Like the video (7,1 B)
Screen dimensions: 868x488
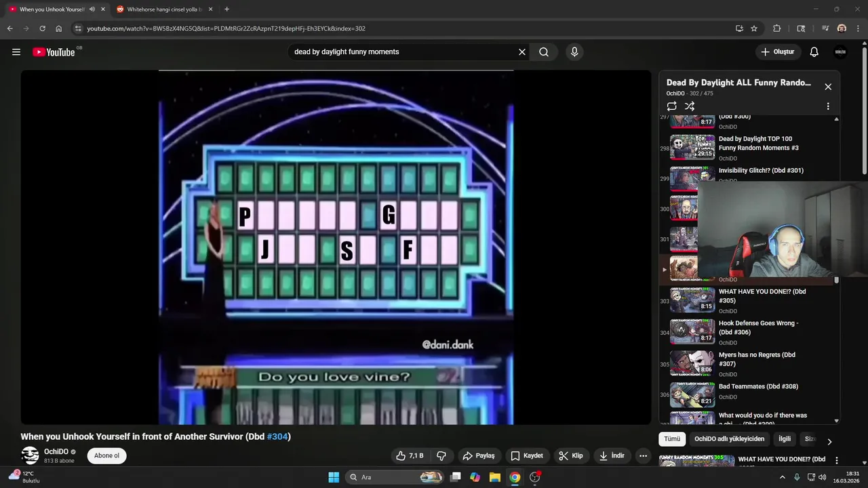pyautogui.click(x=410, y=456)
